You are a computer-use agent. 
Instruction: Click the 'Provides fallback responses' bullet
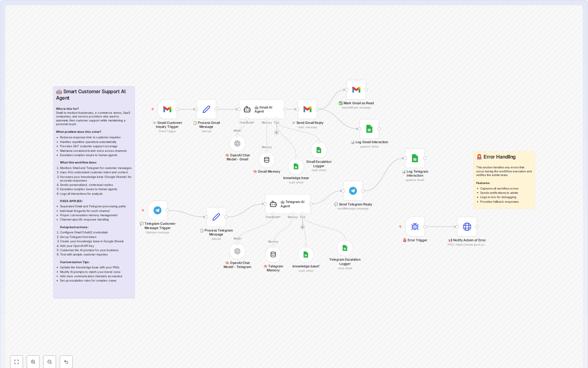[499, 202]
